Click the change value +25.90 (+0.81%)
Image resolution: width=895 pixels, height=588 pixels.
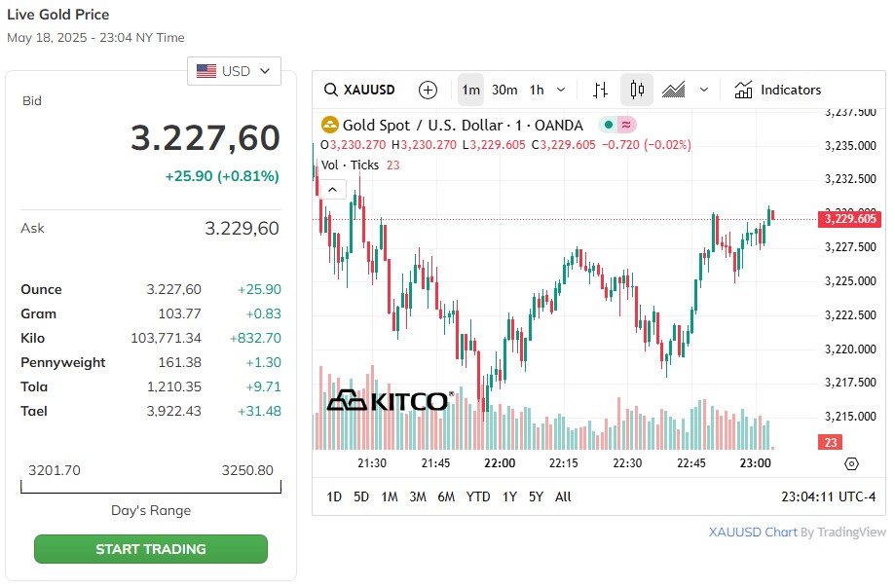coord(222,175)
